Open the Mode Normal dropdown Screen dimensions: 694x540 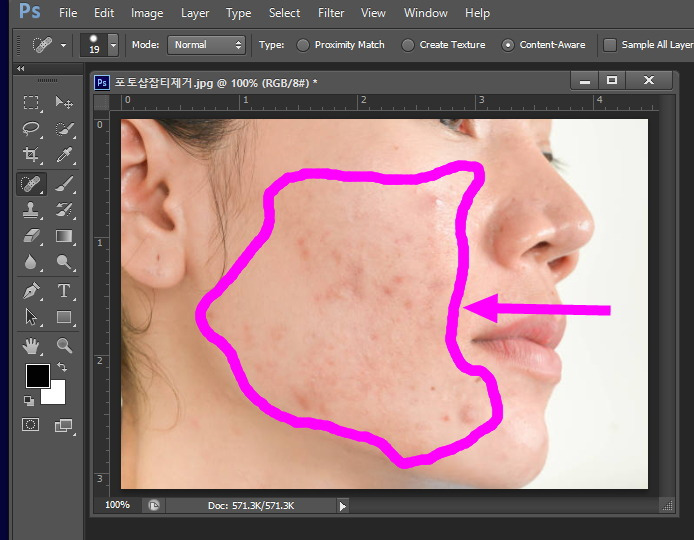206,45
